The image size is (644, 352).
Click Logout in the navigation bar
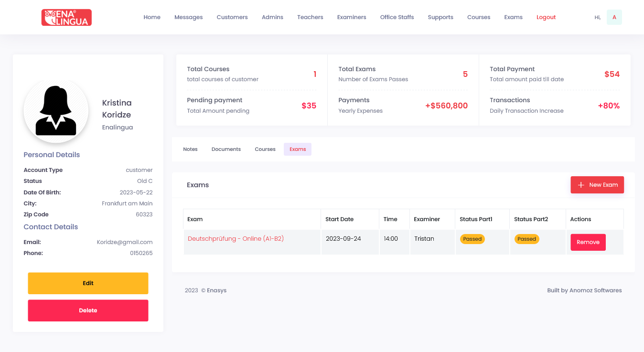546,17
